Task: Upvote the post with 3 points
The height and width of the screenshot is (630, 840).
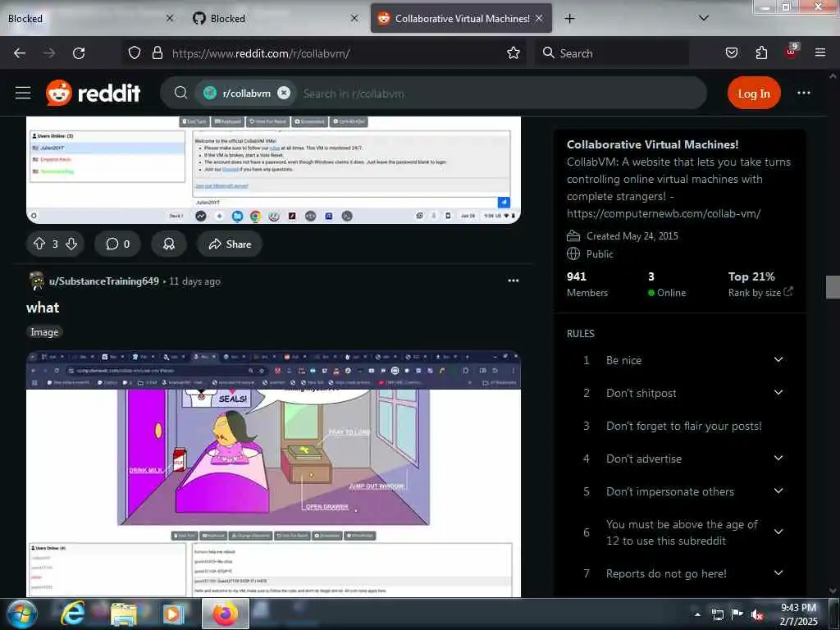Action: coord(39,244)
